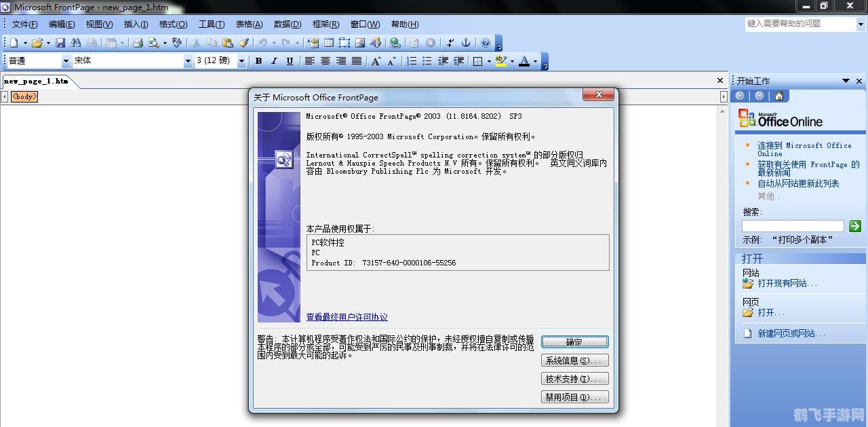
Task: Click the 查看最终用户许可协议 link
Action: point(347,316)
